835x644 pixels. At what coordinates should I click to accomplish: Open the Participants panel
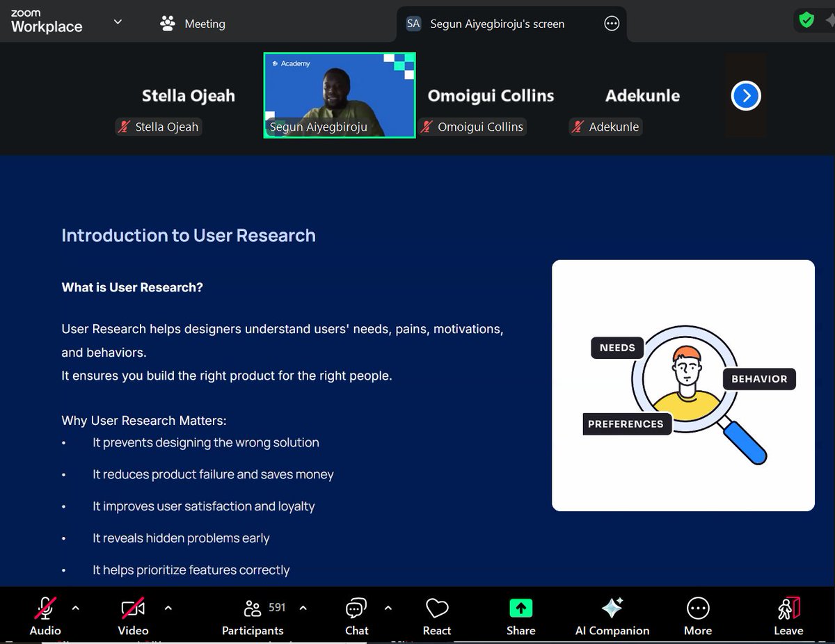tap(253, 615)
